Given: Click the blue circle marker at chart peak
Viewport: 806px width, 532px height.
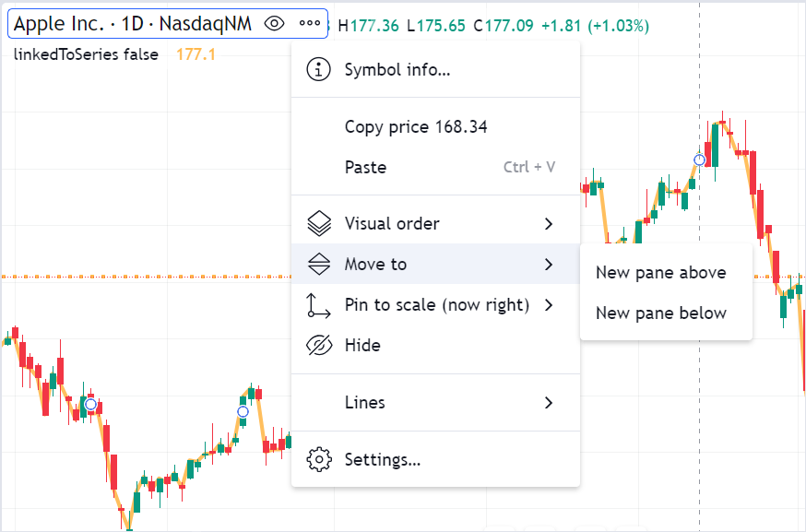Looking at the screenshot, I should 700,160.
